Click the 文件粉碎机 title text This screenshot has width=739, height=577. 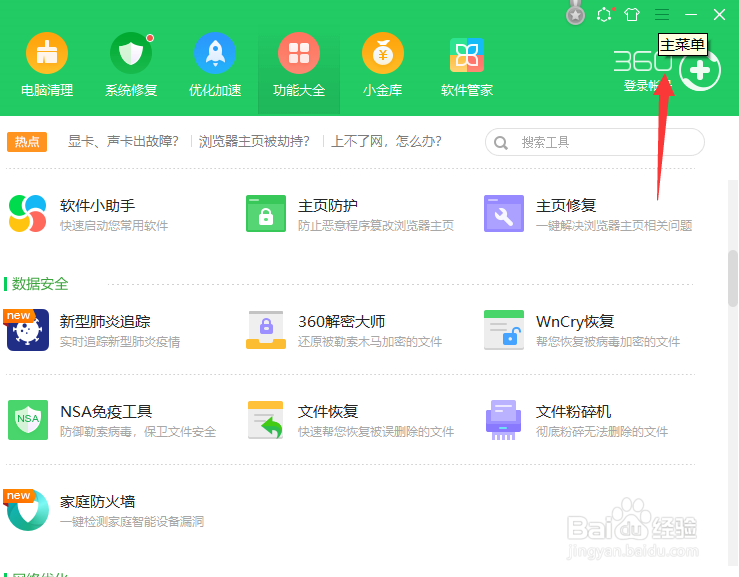(574, 412)
